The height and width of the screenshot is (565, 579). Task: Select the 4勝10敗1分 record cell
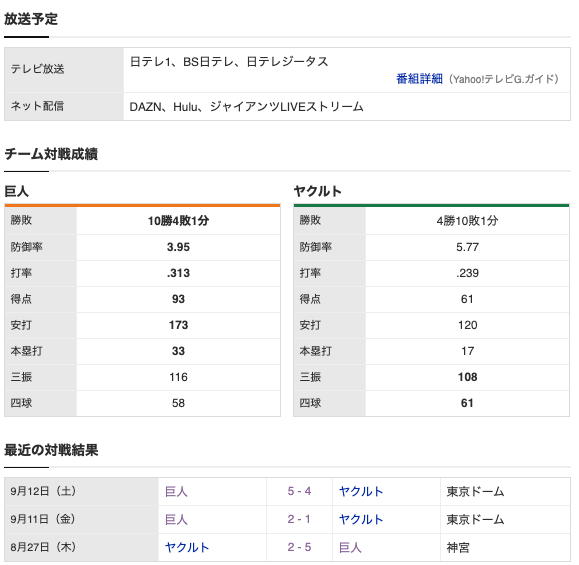pos(467,221)
